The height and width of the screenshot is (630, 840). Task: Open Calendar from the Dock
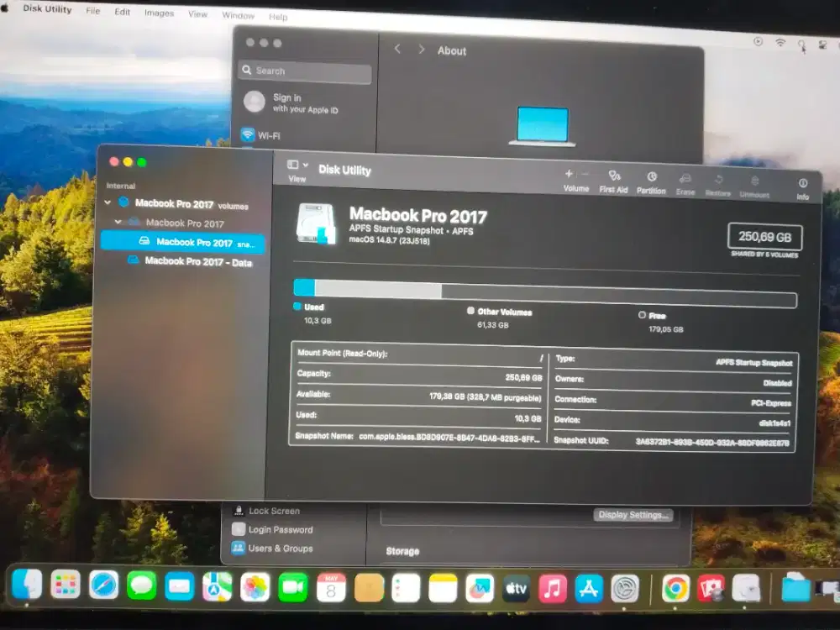(331, 588)
